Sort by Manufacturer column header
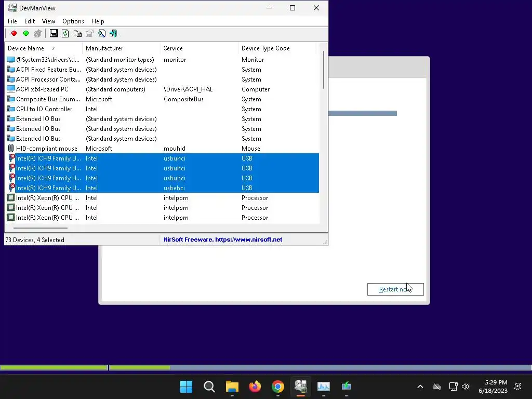Image resolution: width=532 pixels, height=399 pixels. pos(121,48)
